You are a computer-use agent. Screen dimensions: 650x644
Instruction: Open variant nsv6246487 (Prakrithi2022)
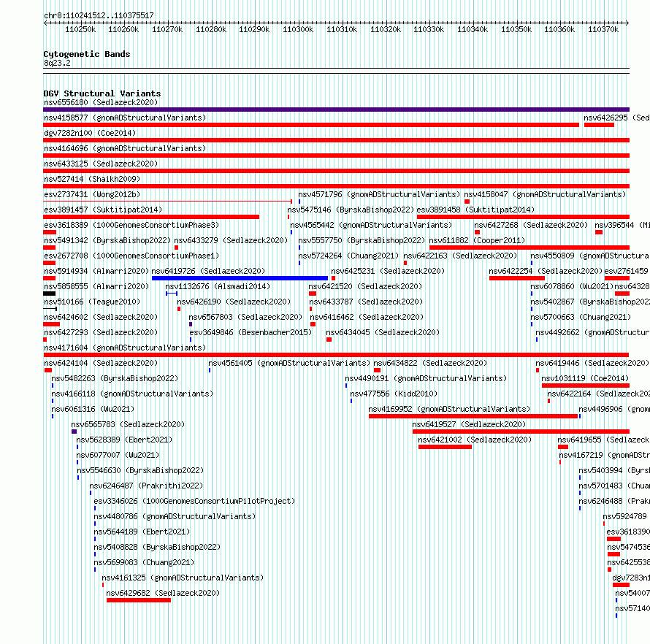[146, 486]
